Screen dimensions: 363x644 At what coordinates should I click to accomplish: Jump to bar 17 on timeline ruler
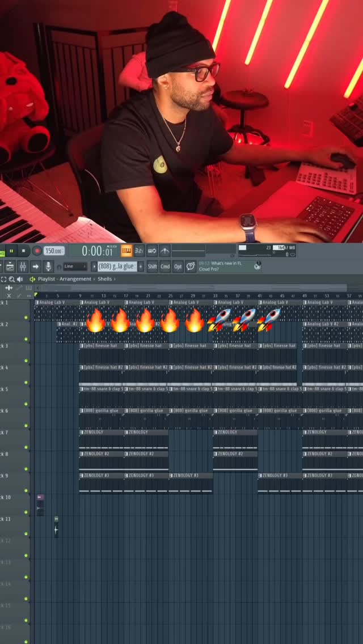[126, 296]
